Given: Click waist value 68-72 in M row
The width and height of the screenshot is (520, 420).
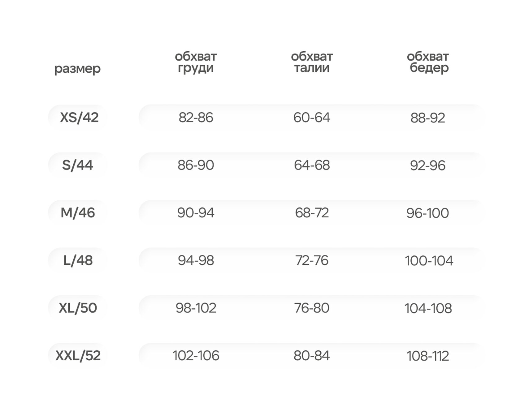Looking at the screenshot, I should (x=312, y=213).
